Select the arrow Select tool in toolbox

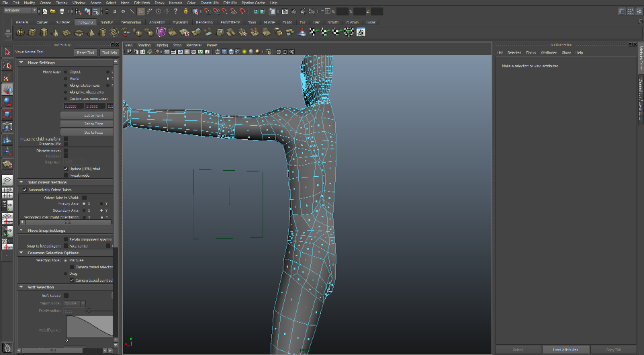(7, 52)
